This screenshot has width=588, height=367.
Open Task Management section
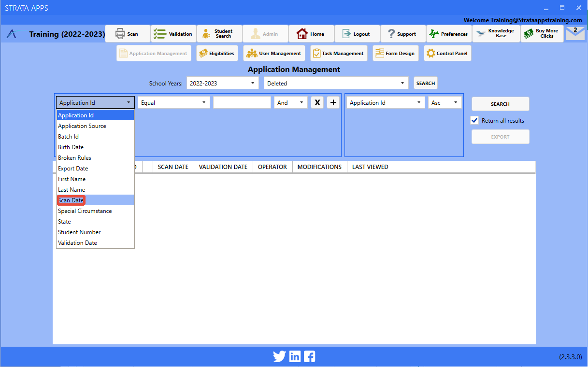[339, 53]
